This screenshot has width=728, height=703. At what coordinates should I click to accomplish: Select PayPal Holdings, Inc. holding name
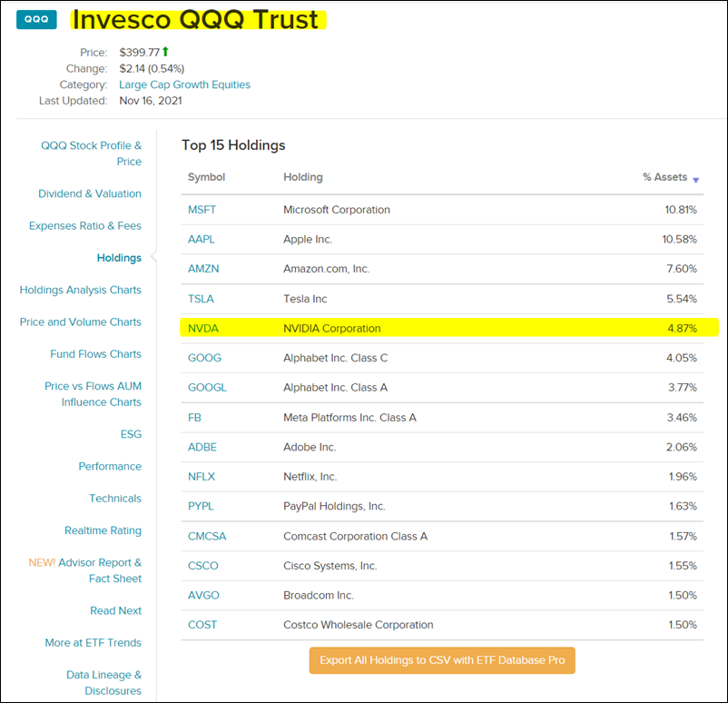pyautogui.click(x=334, y=506)
